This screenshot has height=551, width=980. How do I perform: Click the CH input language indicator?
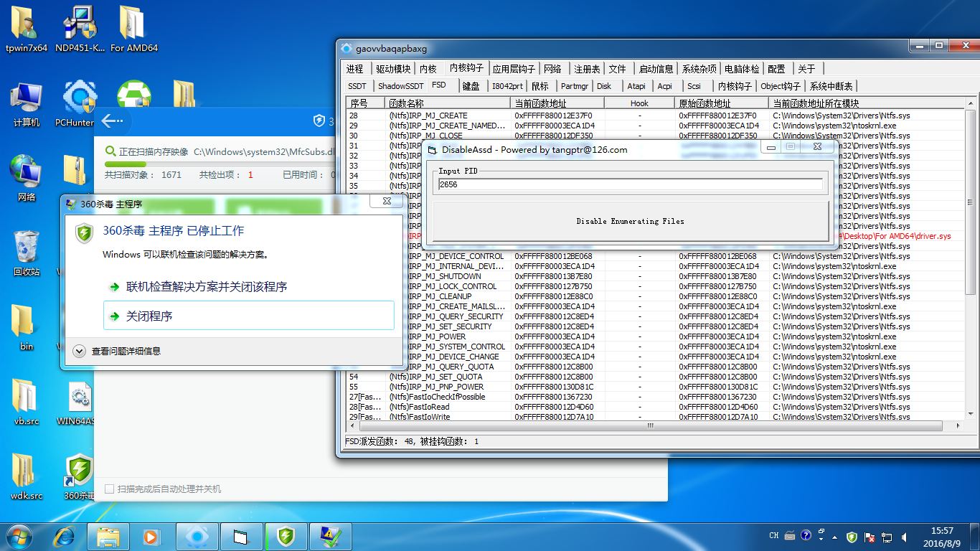point(774,536)
